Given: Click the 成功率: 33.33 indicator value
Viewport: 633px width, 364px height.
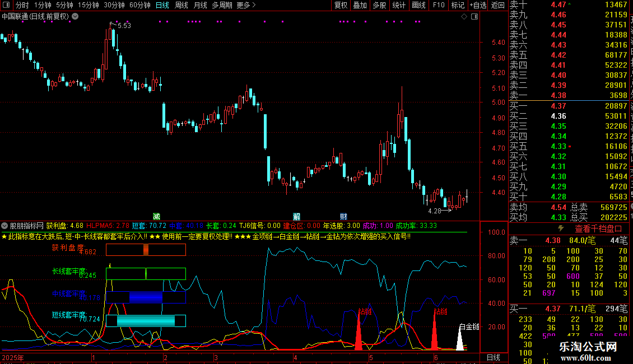Looking at the screenshot, I should pyautogui.click(x=416, y=226).
